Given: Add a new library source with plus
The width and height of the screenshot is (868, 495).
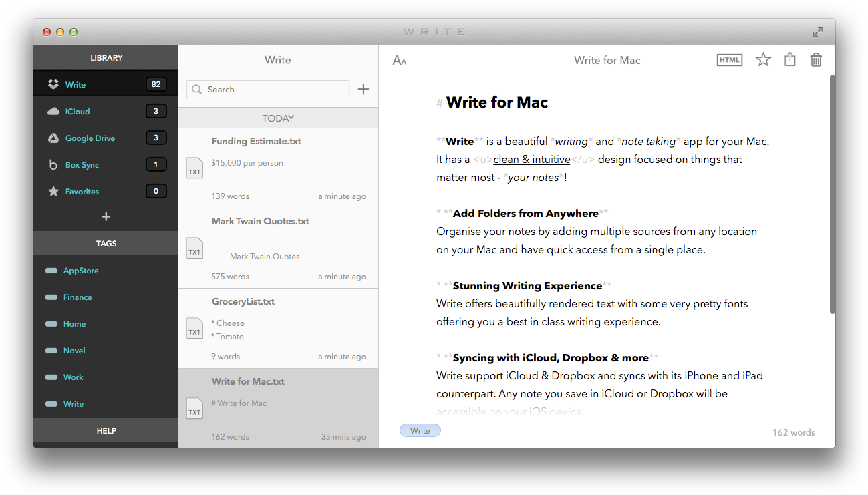Looking at the screenshot, I should 106,216.
